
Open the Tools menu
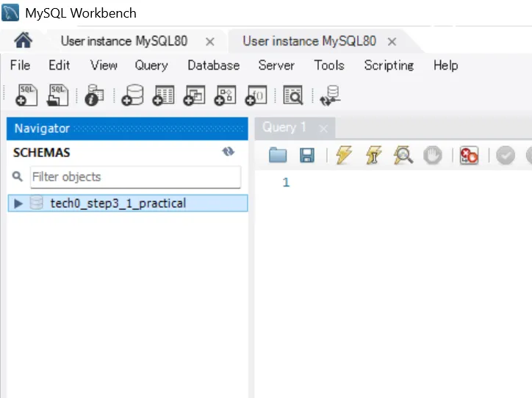click(x=329, y=65)
